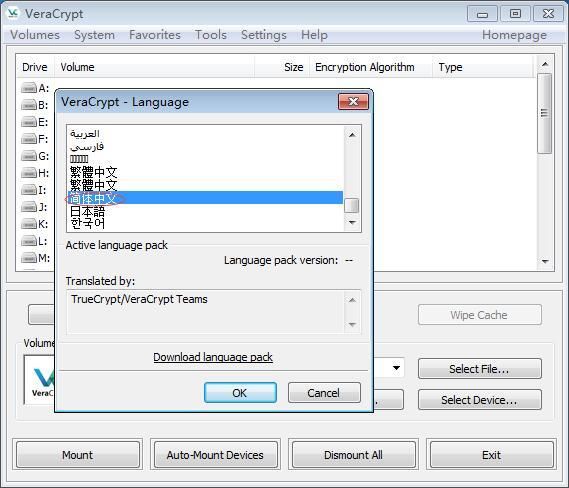This screenshot has height=488, width=569.
Task: Click the Exit button
Action: (492, 455)
